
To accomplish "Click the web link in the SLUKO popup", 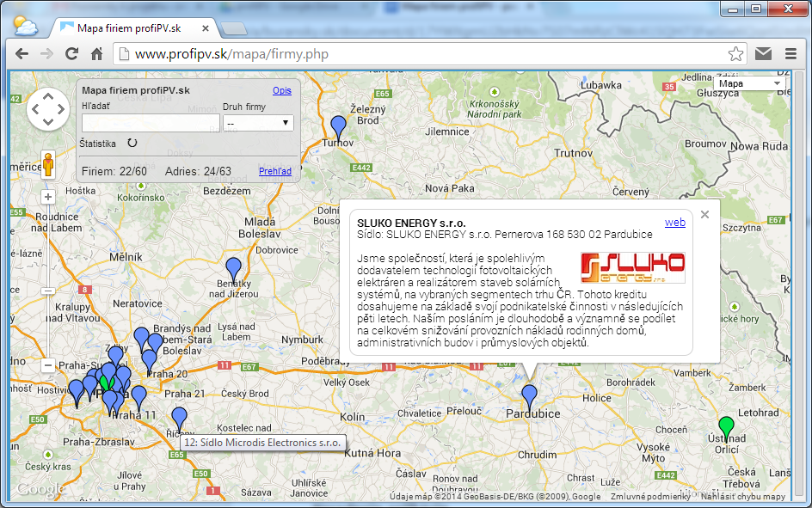I will 674,222.
